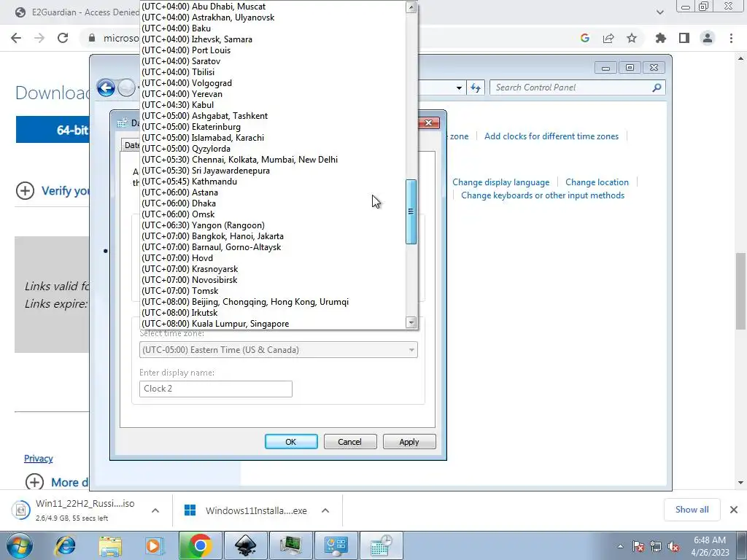Click the Clock 2 display name field
The height and width of the screenshot is (560, 747).
216,389
